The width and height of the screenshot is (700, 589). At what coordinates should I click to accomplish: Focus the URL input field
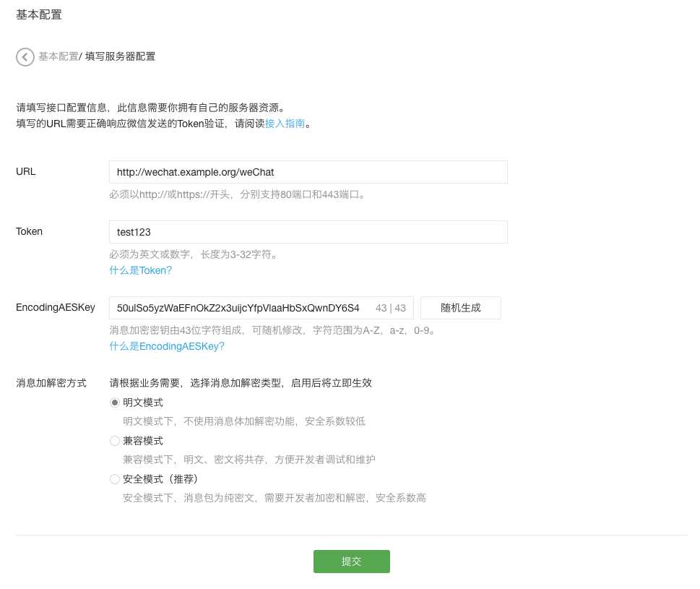pos(308,172)
